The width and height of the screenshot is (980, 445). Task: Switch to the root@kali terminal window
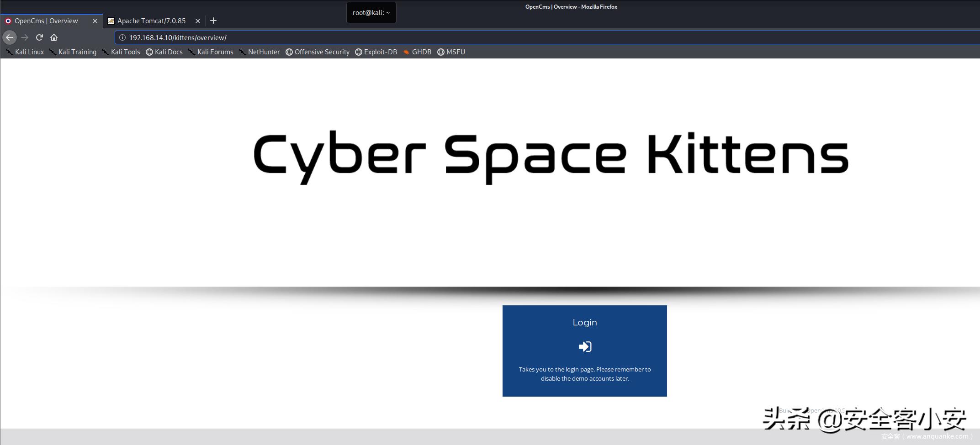click(371, 13)
